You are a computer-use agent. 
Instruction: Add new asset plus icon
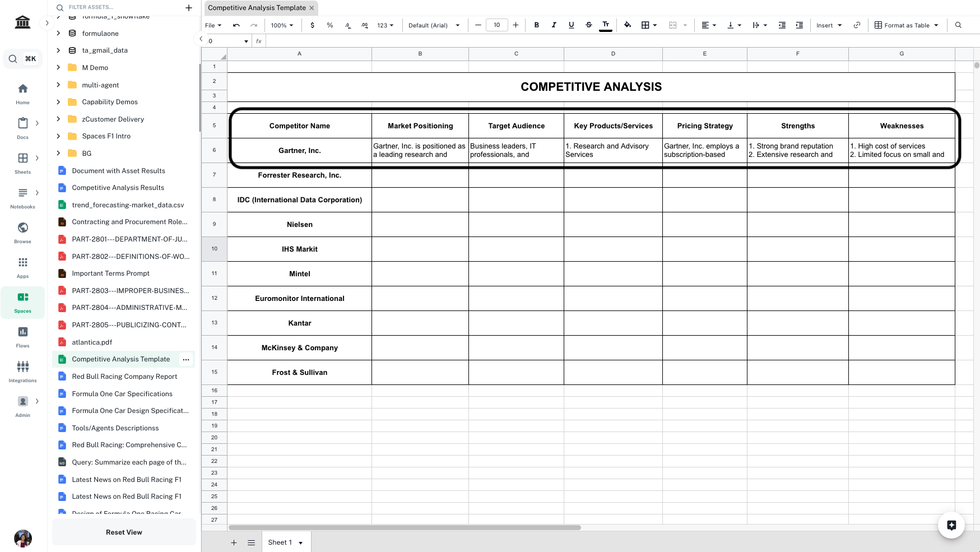(x=189, y=7)
